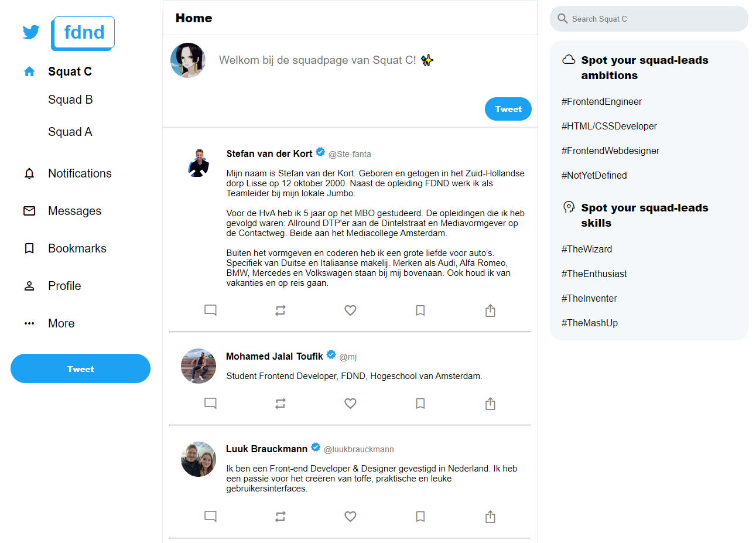Viewport: 756px width, 543px height.
Task: Open Messages using the envelope icon
Action: (x=29, y=211)
